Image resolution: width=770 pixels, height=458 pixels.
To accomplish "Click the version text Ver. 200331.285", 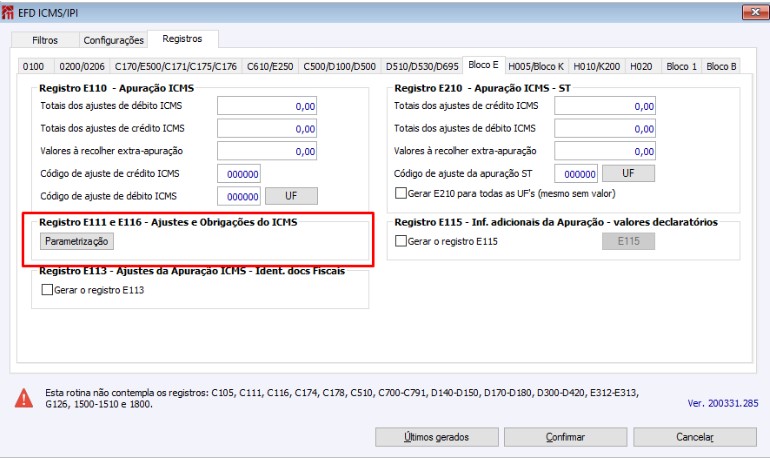I will [x=723, y=403].
